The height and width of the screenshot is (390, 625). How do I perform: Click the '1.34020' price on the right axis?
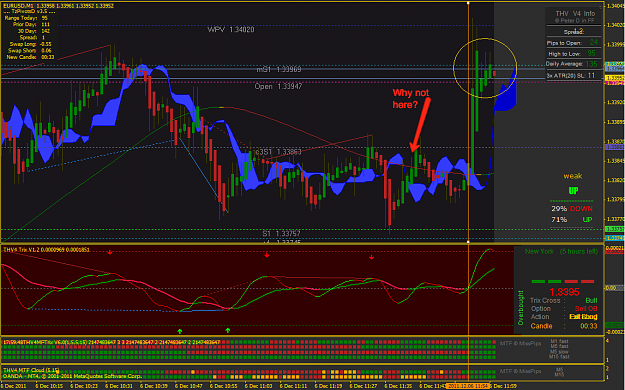pos(615,25)
